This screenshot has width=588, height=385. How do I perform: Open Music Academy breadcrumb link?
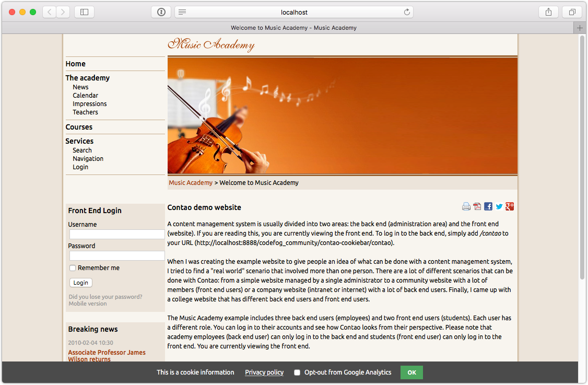click(x=191, y=183)
